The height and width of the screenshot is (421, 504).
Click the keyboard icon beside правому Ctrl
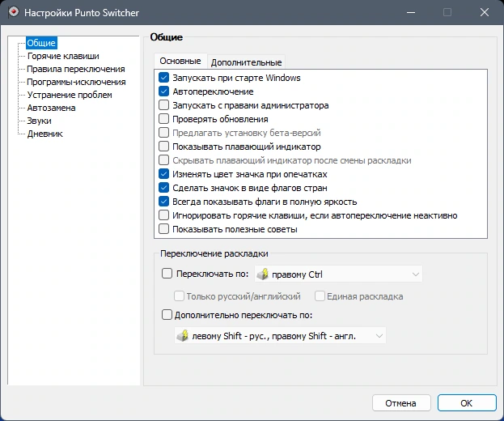tap(263, 274)
